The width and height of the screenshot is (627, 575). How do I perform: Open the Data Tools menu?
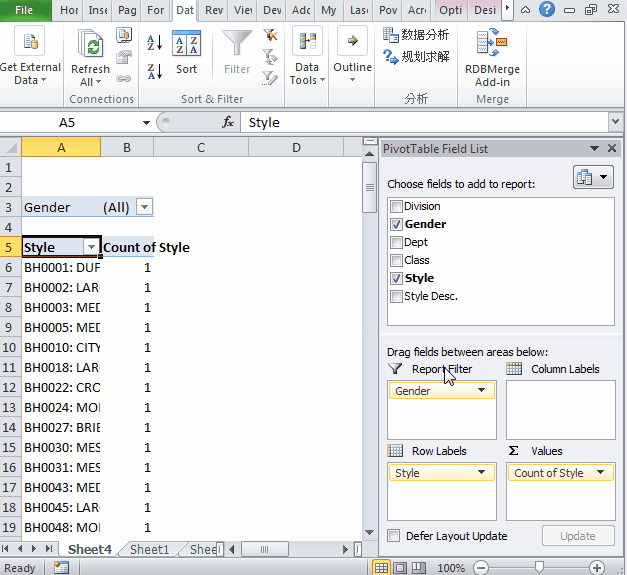pyautogui.click(x=307, y=56)
